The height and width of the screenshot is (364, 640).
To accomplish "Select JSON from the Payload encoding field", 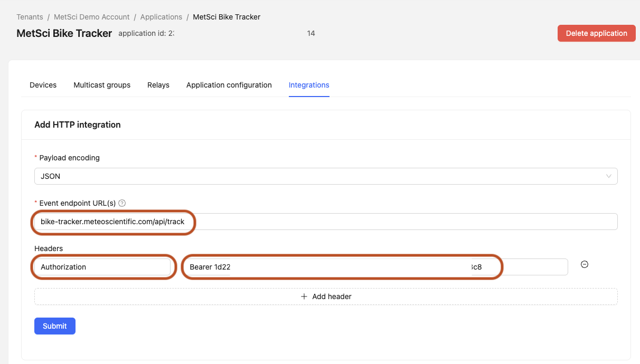I will click(325, 176).
